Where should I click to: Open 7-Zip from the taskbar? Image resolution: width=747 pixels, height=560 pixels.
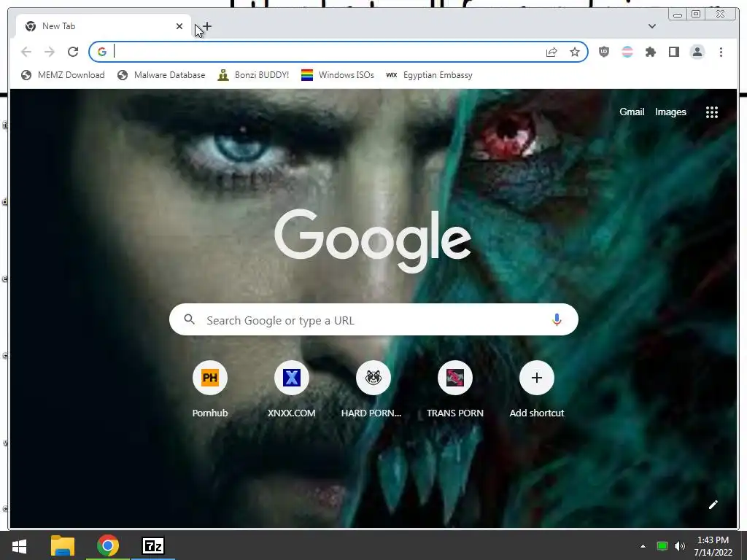click(153, 545)
